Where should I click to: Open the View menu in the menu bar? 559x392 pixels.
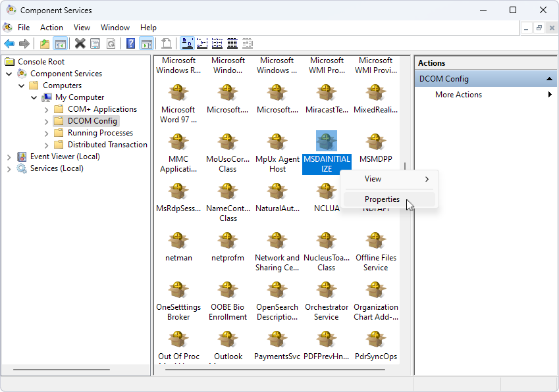[x=82, y=28]
